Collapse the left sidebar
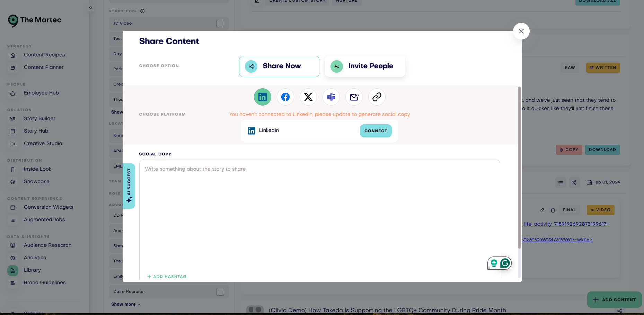644x315 pixels. click(x=91, y=8)
